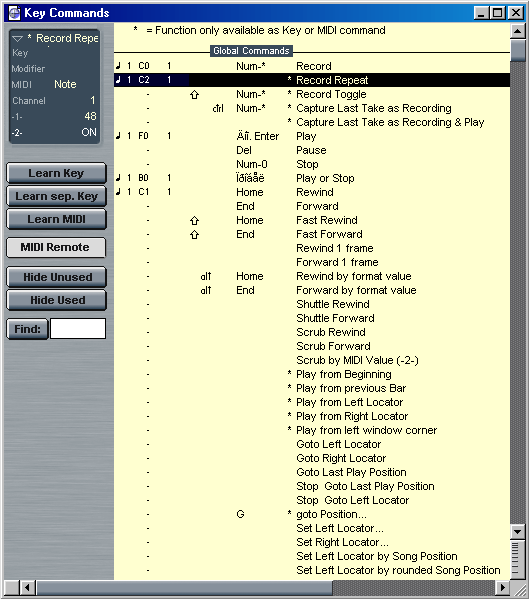Viewport: 529px width, 599px height.
Task: Click the vertical scrollbar thumb
Action: [x=518, y=50]
